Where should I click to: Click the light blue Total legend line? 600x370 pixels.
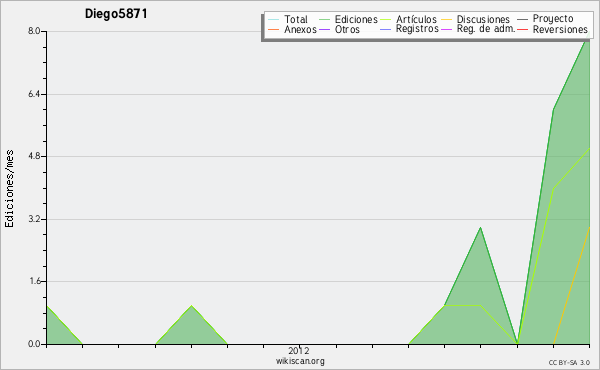tap(274, 19)
